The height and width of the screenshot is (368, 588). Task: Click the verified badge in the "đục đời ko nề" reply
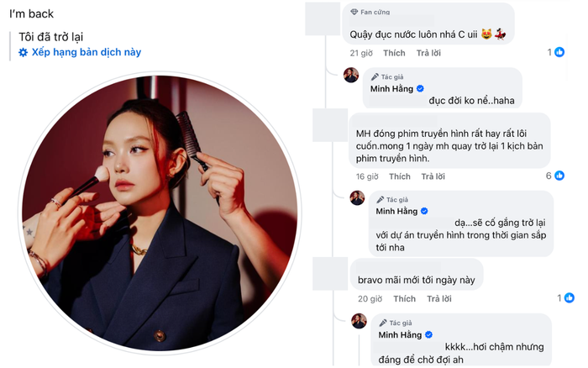tap(420, 88)
